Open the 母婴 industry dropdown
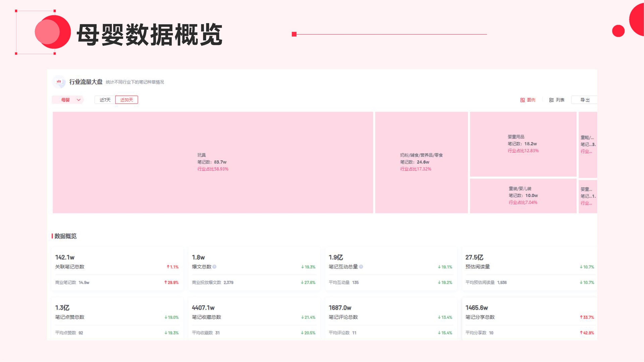The height and width of the screenshot is (362, 644). click(66, 100)
